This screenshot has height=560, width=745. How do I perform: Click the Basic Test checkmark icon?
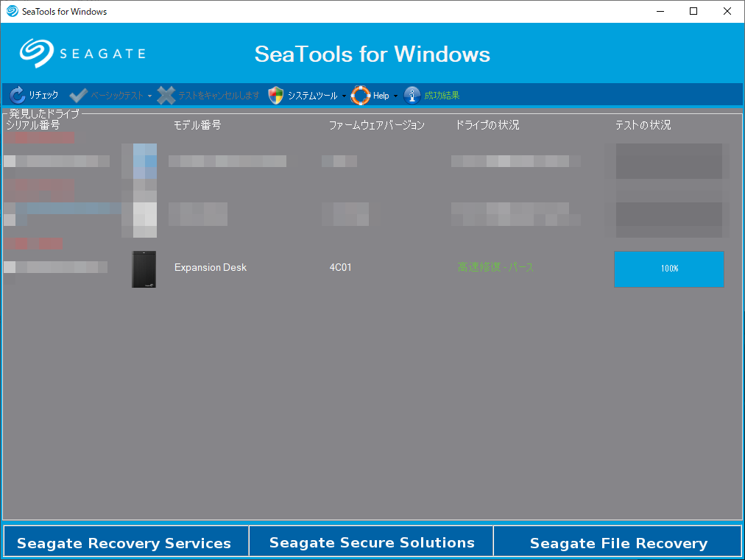click(x=78, y=96)
